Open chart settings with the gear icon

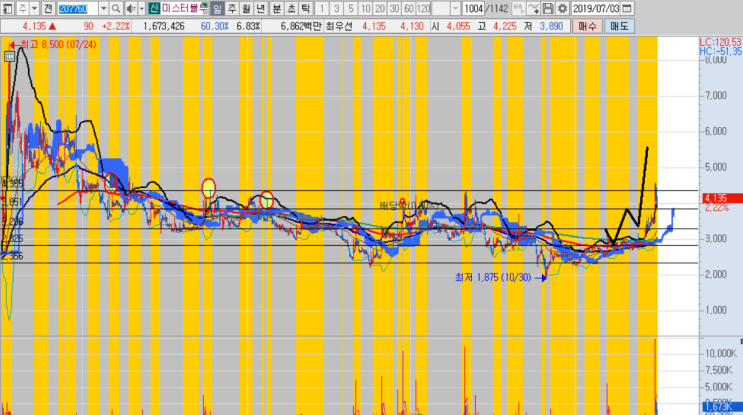pyautogui.click(x=562, y=8)
